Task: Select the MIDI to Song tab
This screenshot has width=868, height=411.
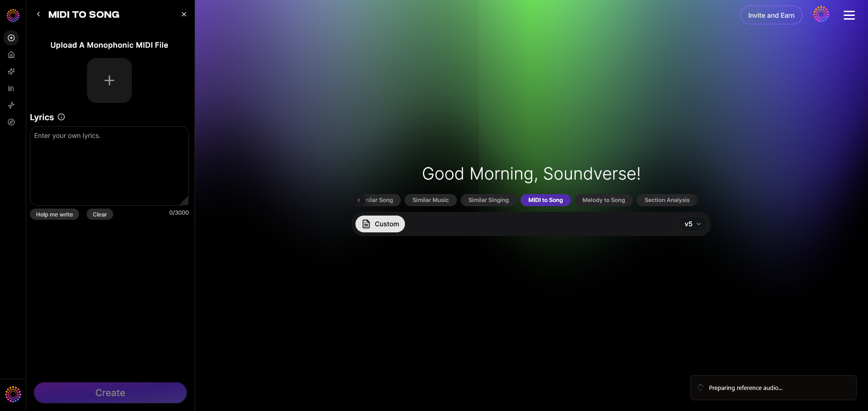Action: click(x=546, y=200)
